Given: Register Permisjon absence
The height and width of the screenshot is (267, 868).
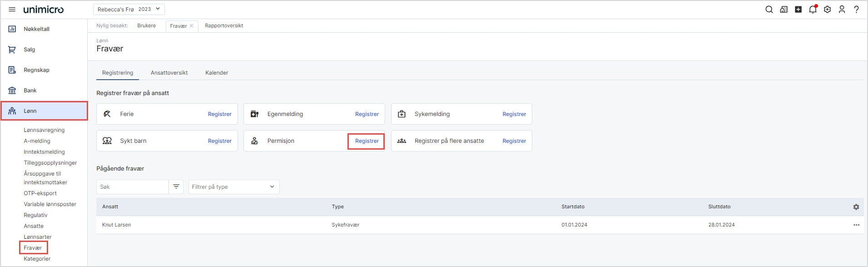Looking at the screenshot, I should tap(367, 141).
